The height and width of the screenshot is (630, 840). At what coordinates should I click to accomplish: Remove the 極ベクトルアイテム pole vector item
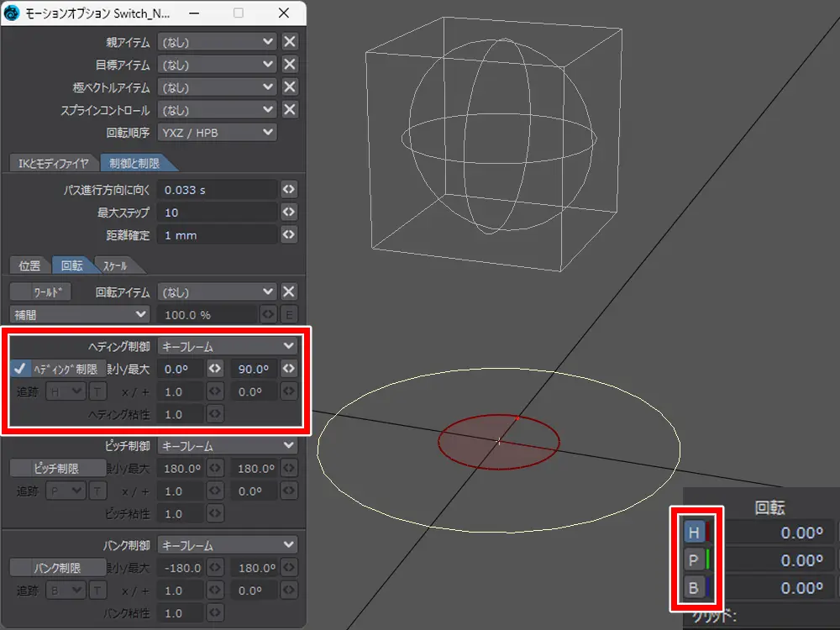tap(289, 87)
